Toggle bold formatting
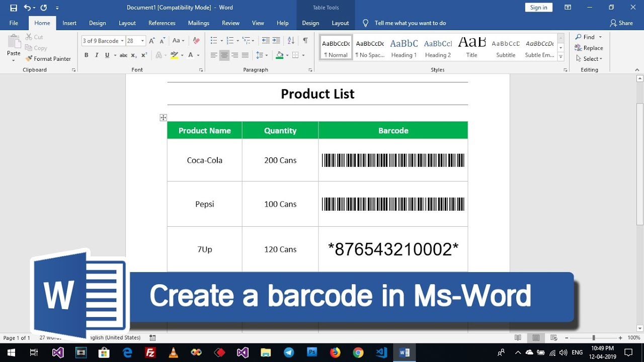 point(87,55)
